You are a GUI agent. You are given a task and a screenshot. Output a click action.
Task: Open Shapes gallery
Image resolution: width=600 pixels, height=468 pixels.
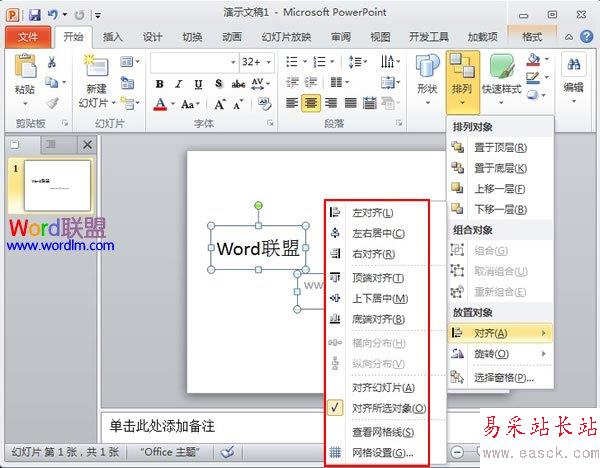427,80
